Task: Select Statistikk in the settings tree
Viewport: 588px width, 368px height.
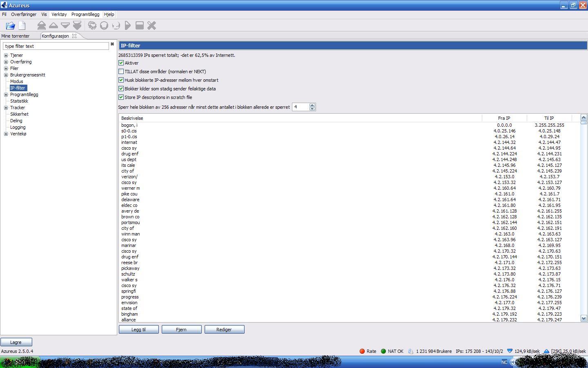Action: [19, 101]
